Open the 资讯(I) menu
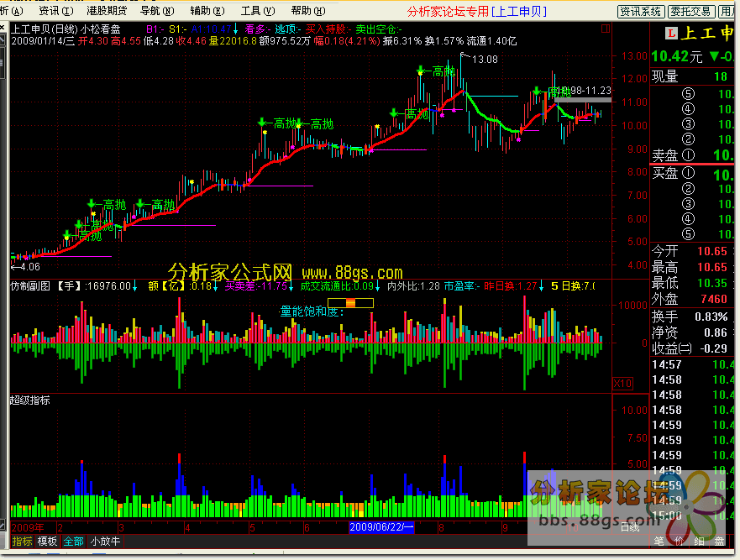 pyautogui.click(x=56, y=10)
